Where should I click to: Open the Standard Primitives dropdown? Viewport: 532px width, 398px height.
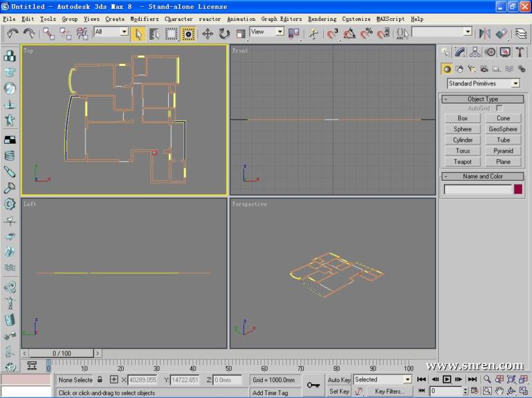[x=483, y=83]
